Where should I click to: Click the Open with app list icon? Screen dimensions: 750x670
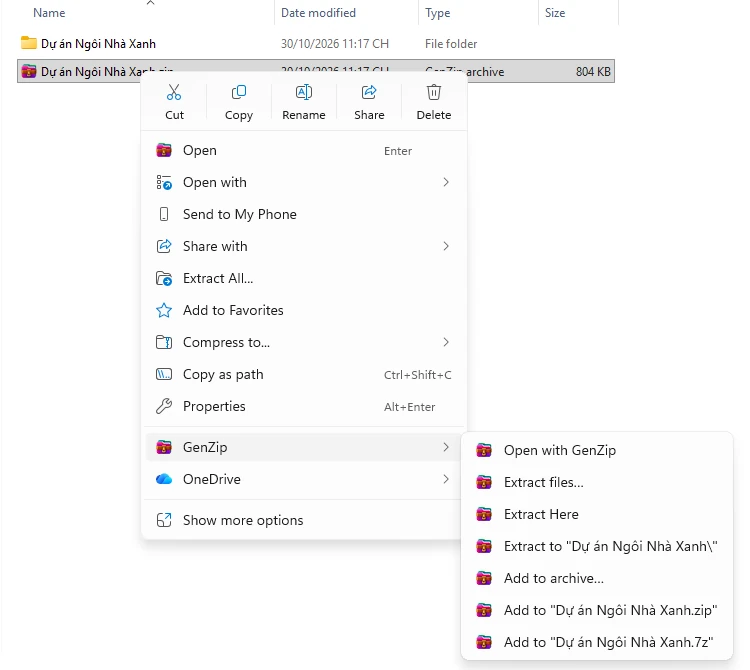tap(164, 182)
